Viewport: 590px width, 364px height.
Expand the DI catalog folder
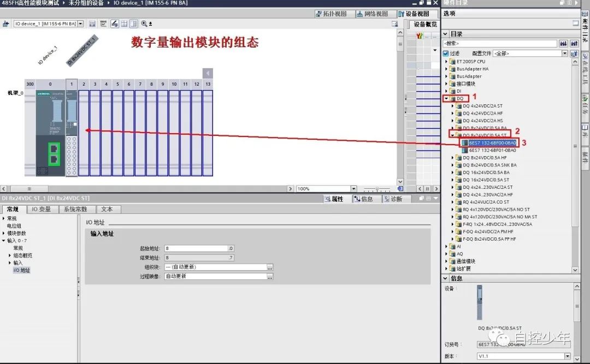446,91
